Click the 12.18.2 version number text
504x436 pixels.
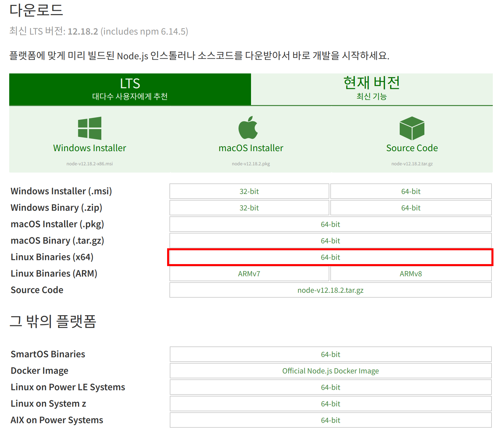(83, 31)
